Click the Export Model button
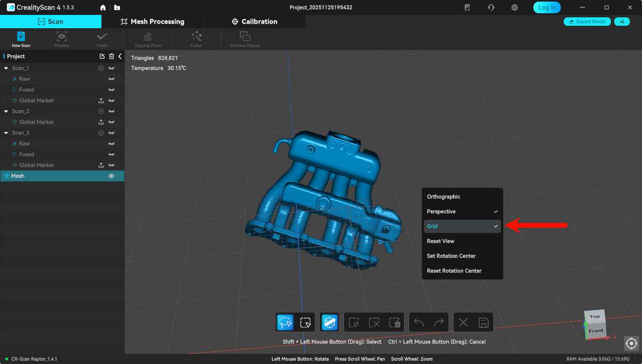 [587, 22]
